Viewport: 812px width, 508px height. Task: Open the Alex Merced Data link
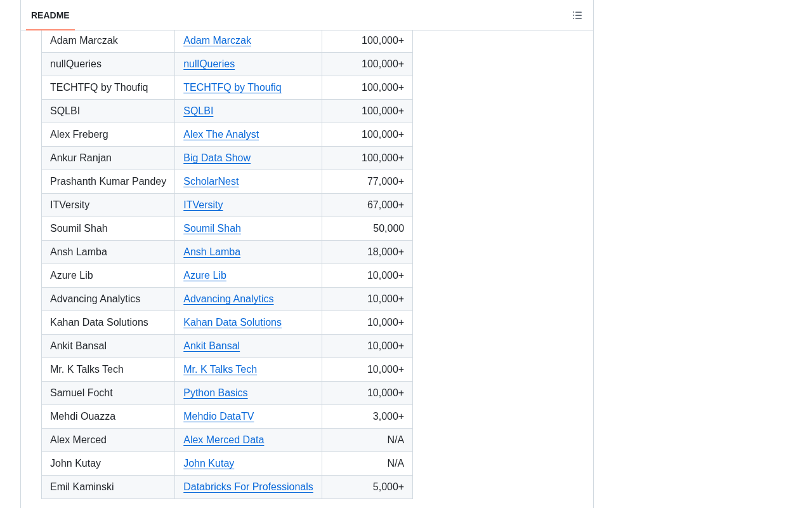click(x=223, y=440)
